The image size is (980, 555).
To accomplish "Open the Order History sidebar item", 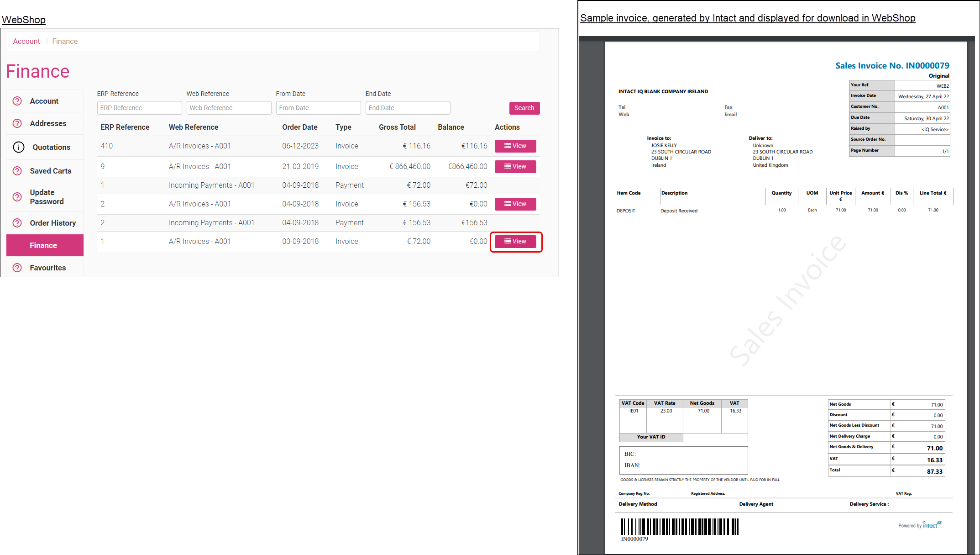I will (x=52, y=223).
